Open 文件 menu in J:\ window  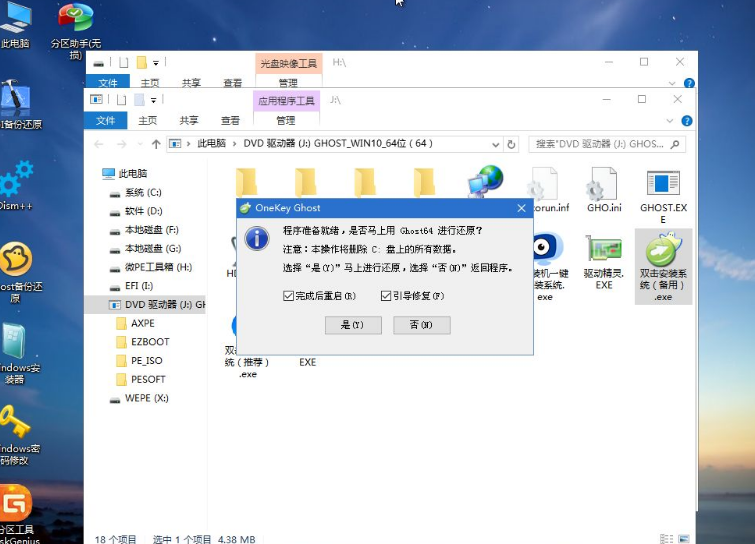(x=105, y=120)
